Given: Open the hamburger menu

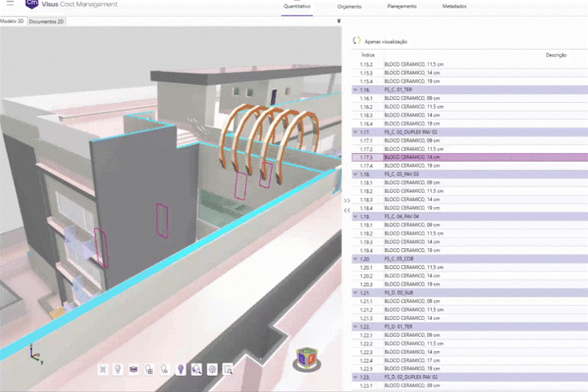Looking at the screenshot, I should (9, 5).
